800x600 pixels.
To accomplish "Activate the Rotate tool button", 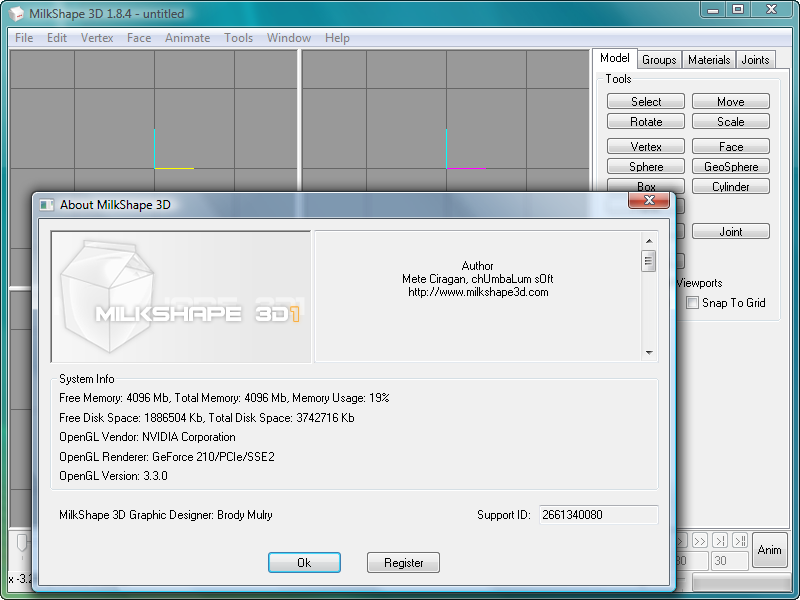I will click(x=645, y=121).
